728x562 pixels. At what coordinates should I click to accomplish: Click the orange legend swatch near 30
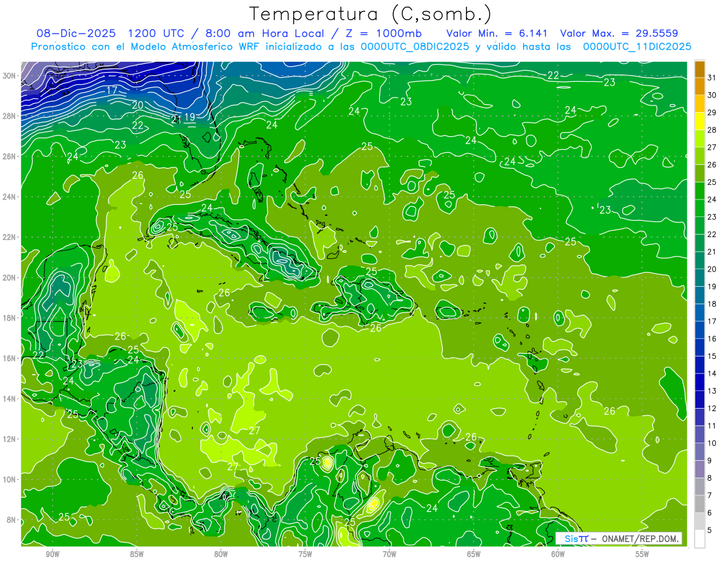(x=699, y=86)
